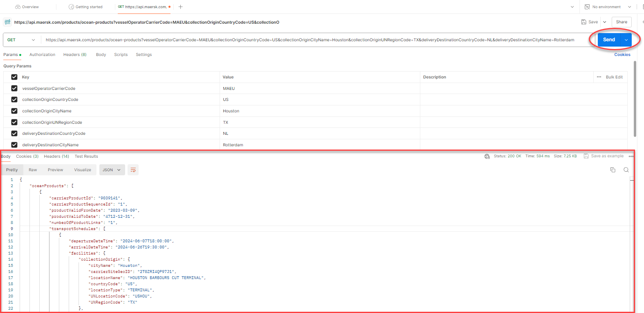Click the vesselOperatorCarrierCode key cell

tap(119, 88)
